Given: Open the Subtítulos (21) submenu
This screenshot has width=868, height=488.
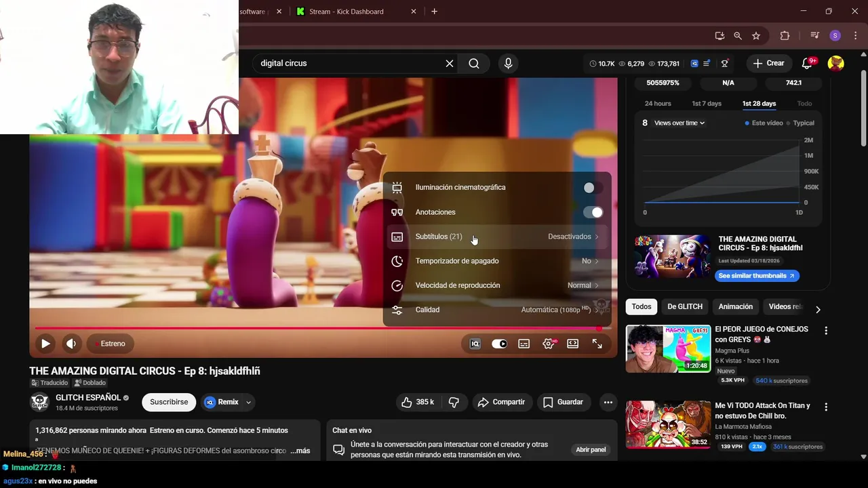Looking at the screenshot, I should click(x=497, y=237).
